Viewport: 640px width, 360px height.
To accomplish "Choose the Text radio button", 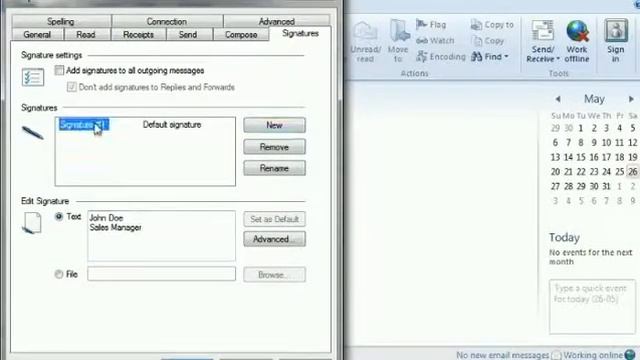I will pos(59,216).
